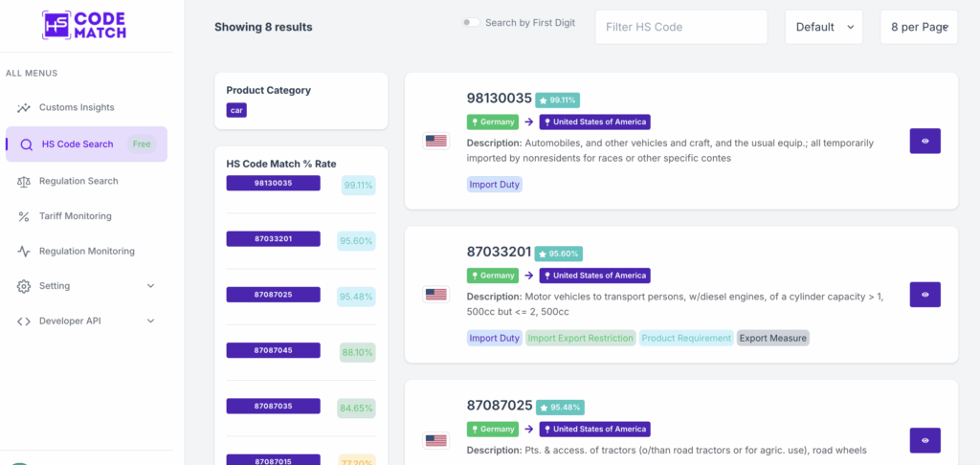Expand the Setting menu chevron
Screen dimensions: 980x465
click(x=150, y=286)
